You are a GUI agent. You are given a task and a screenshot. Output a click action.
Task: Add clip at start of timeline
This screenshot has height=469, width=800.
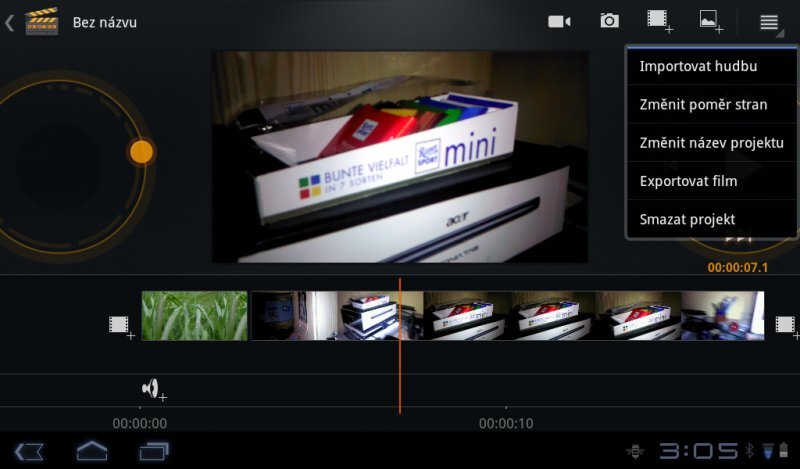point(120,325)
